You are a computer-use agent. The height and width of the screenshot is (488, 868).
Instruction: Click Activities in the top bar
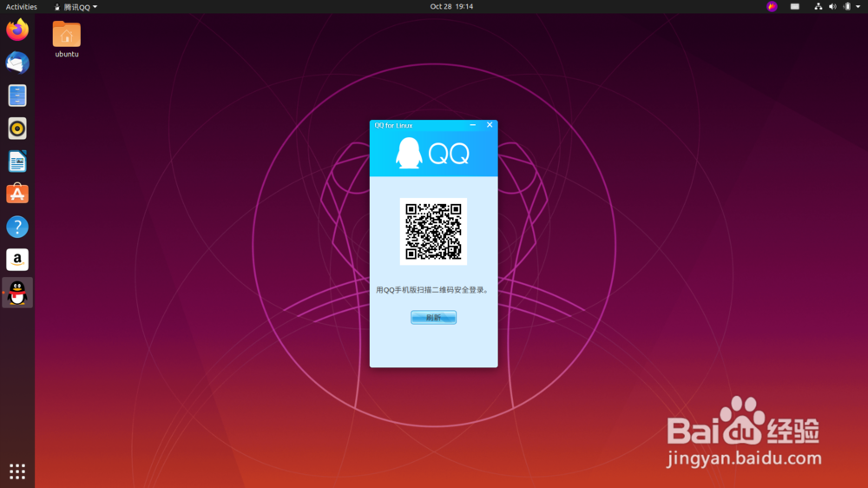(21, 7)
